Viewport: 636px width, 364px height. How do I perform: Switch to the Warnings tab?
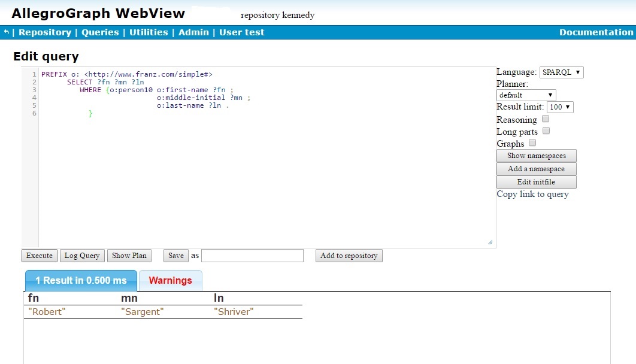click(x=170, y=280)
